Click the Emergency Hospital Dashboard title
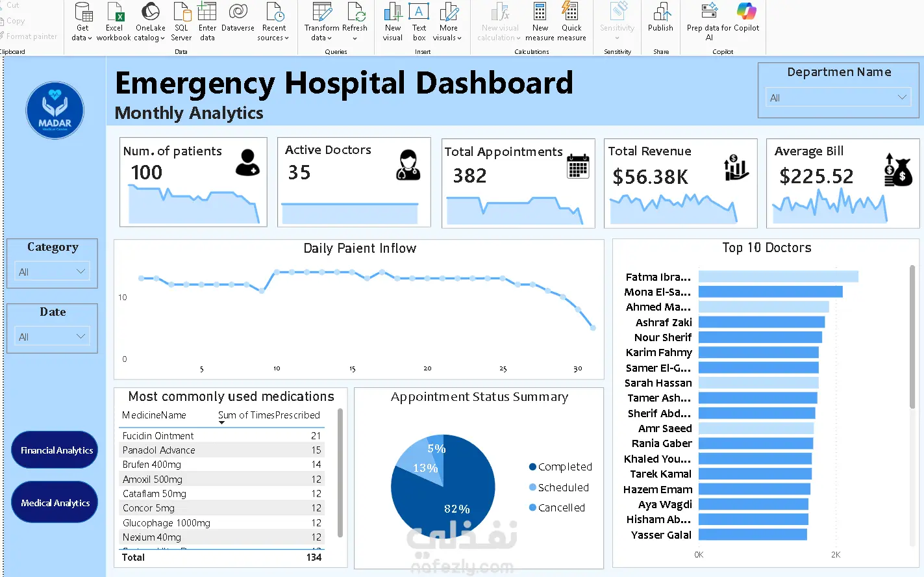This screenshot has height=577, width=924. (x=344, y=83)
